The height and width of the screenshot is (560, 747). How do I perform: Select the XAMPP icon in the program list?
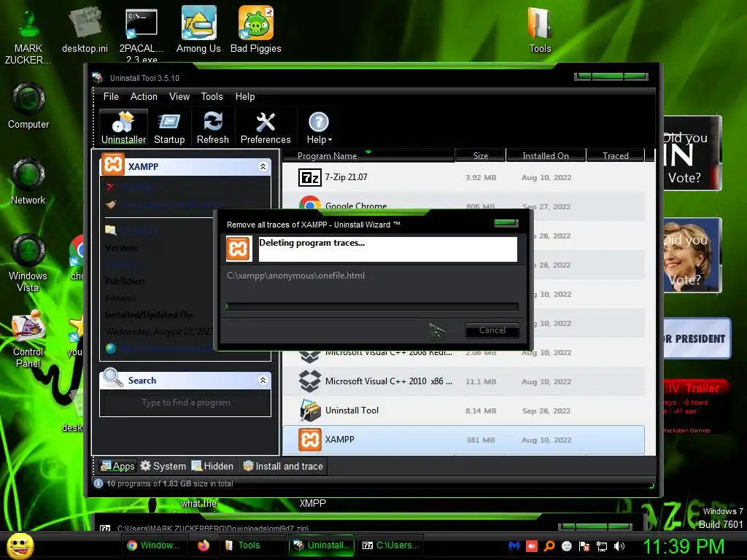tap(309, 440)
